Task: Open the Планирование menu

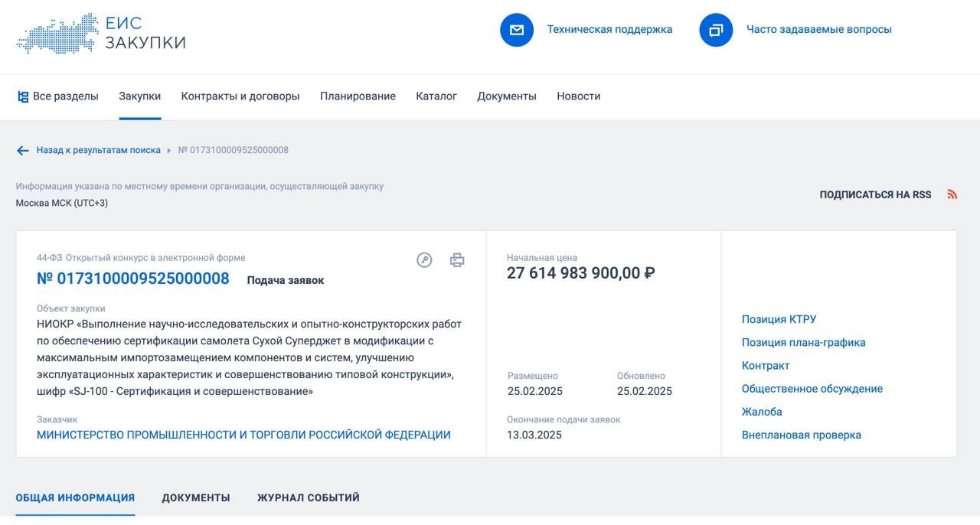Action: pyautogui.click(x=358, y=96)
